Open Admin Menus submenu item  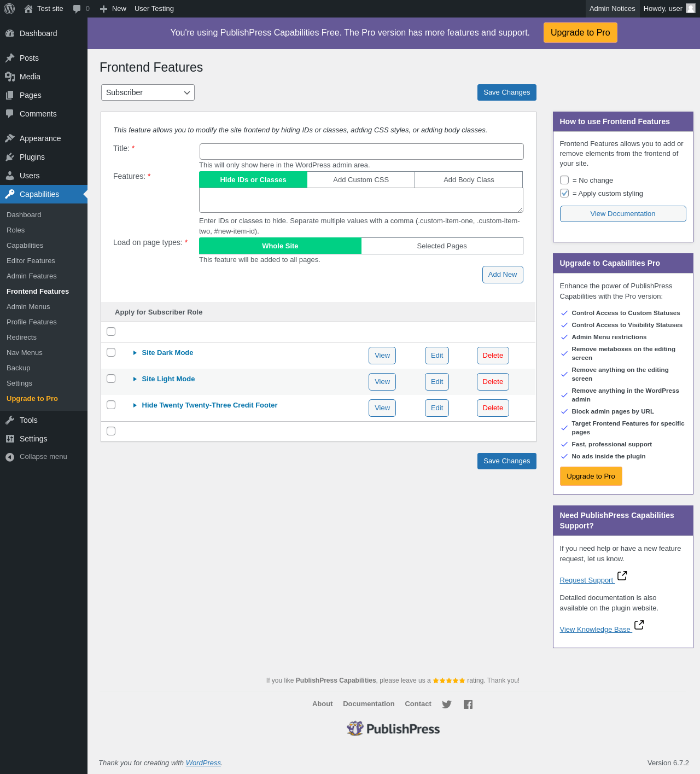click(x=28, y=307)
